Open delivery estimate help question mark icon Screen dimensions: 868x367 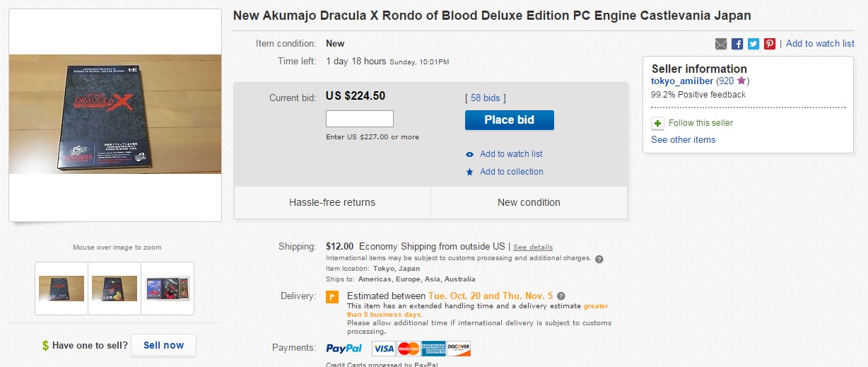[x=561, y=296]
